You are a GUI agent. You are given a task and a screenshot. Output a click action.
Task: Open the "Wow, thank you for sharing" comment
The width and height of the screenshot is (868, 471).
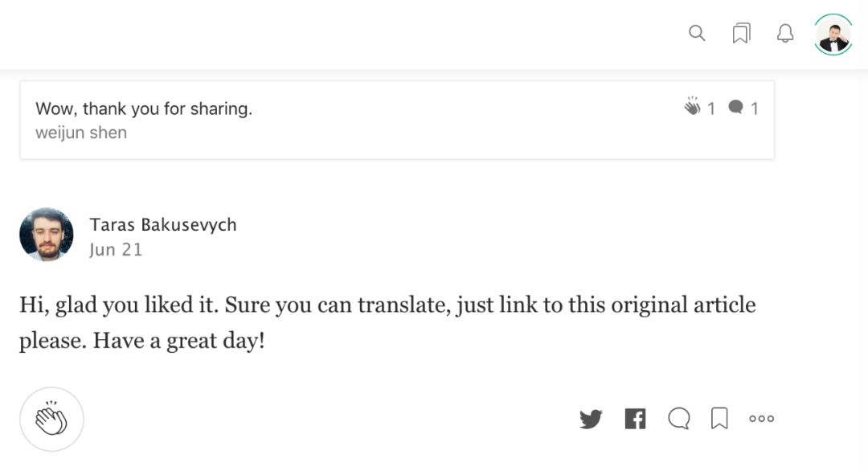(144, 109)
